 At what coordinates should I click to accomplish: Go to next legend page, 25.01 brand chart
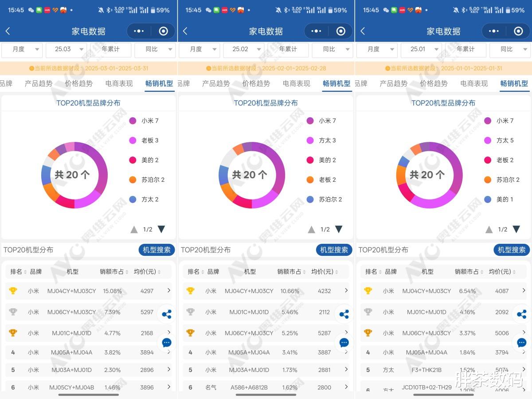pyautogui.click(x=516, y=229)
